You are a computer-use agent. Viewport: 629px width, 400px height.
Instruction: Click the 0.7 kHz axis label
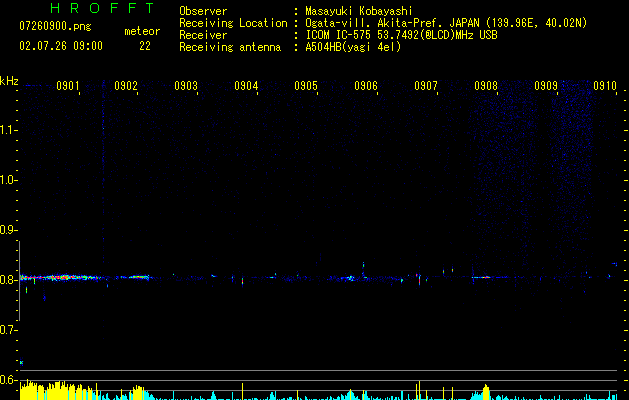click(x=8, y=330)
